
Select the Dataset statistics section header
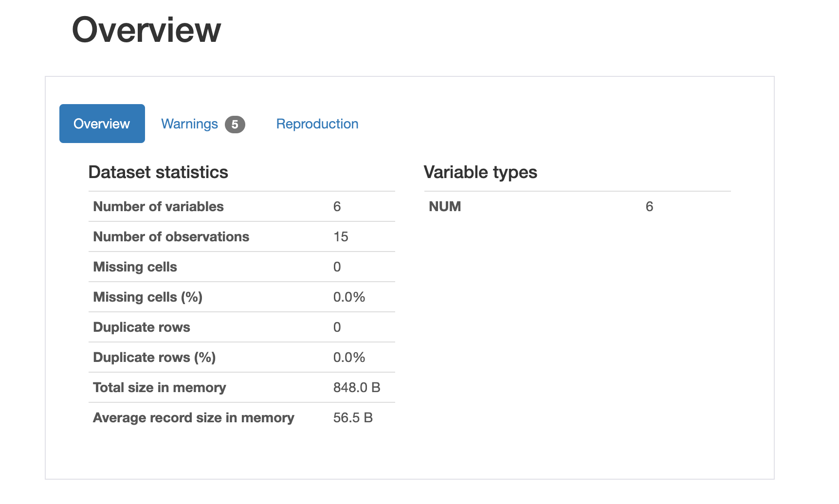tap(158, 172)
